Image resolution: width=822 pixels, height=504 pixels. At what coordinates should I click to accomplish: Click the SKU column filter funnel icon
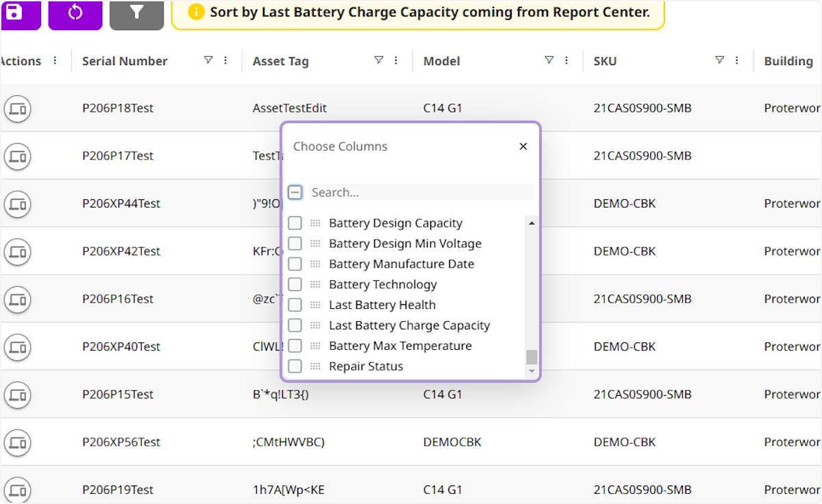pos(719,60)
